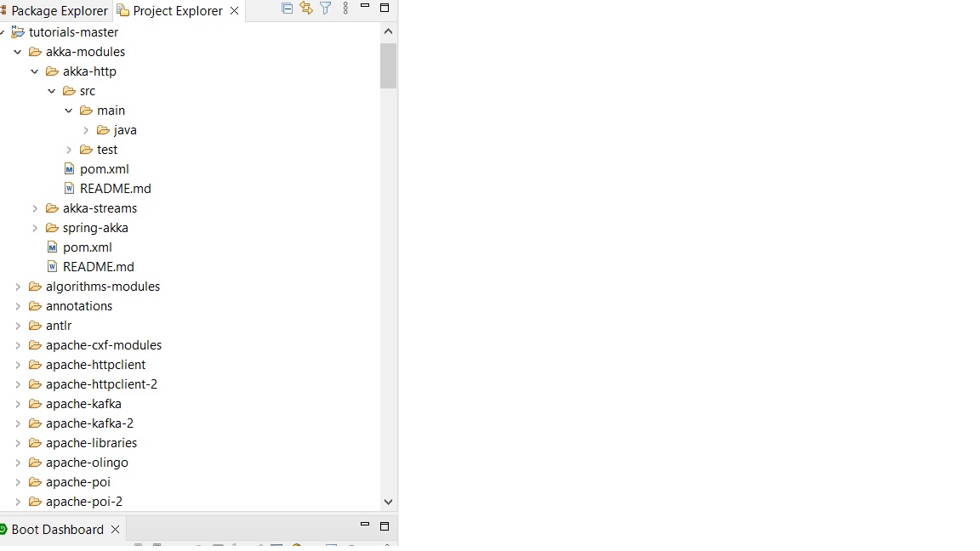The image size is (980, 551).
Task: Close the Project Explorer tab
Action: pos(235,10)
